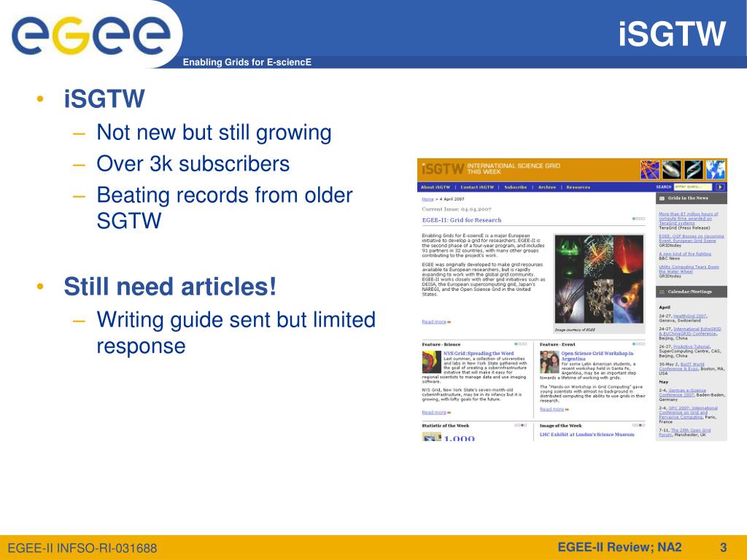The image size is (747, 560).
Task: Click the NYS Grid article thumbnail
Action: pos(432,362)
